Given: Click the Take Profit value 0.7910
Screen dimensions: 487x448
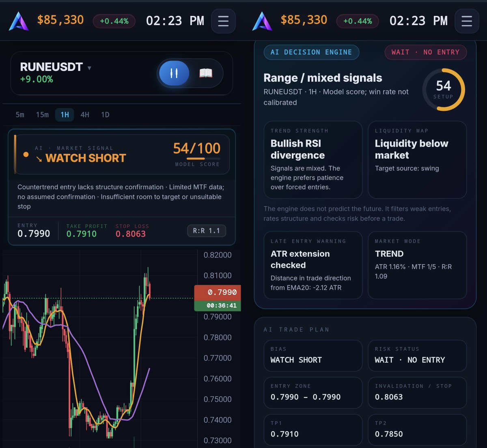Looking at the screenshot, I should [x=82, y=234].
